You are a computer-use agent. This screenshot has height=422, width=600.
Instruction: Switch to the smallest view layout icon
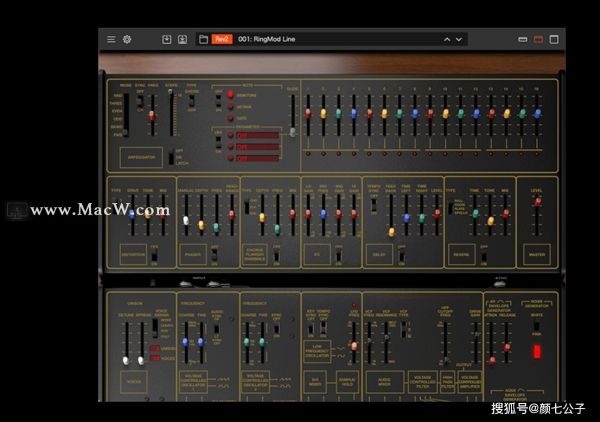point(523,39)
